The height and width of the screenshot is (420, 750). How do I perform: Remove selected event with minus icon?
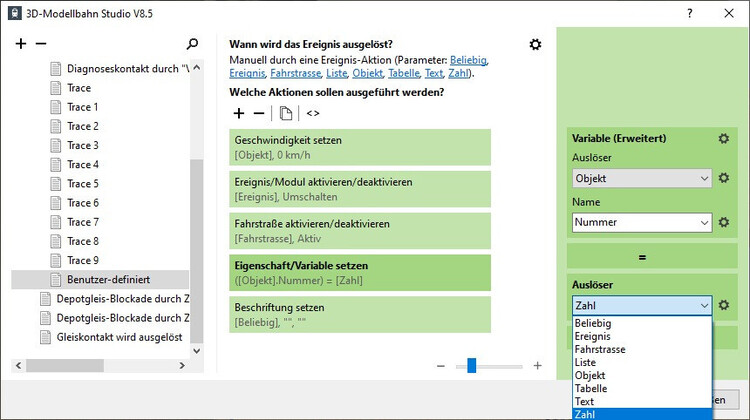41,44
